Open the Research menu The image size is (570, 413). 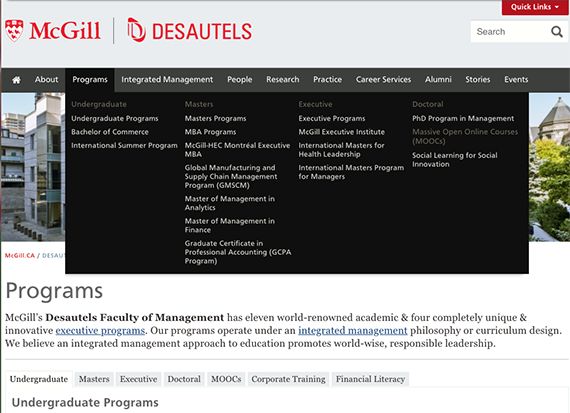(x=282, y=80)
